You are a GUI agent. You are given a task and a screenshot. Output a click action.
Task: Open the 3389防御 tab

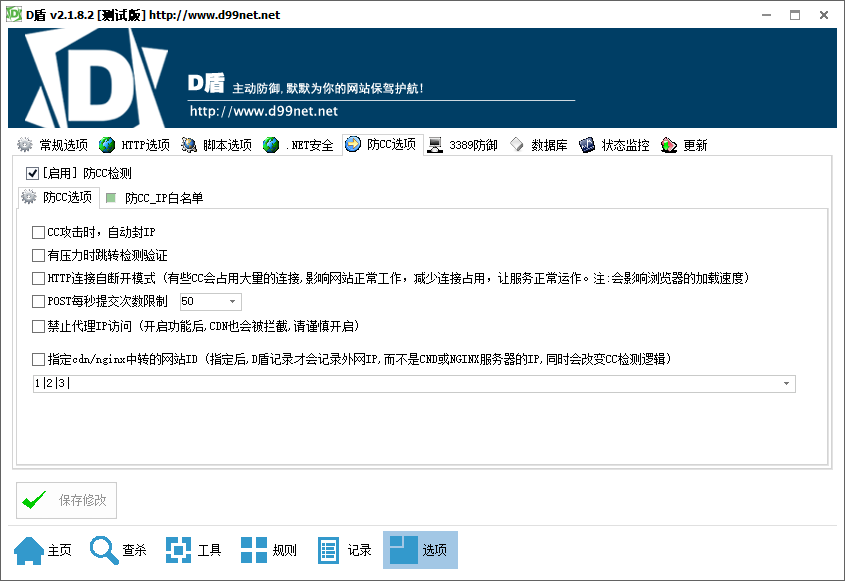pos(463,144)
